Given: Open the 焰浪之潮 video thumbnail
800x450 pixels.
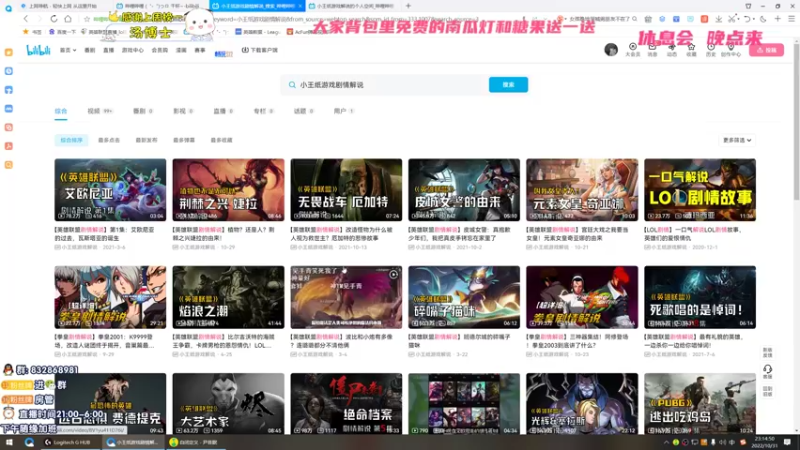Looking at the screenshot, I should 228,297.
